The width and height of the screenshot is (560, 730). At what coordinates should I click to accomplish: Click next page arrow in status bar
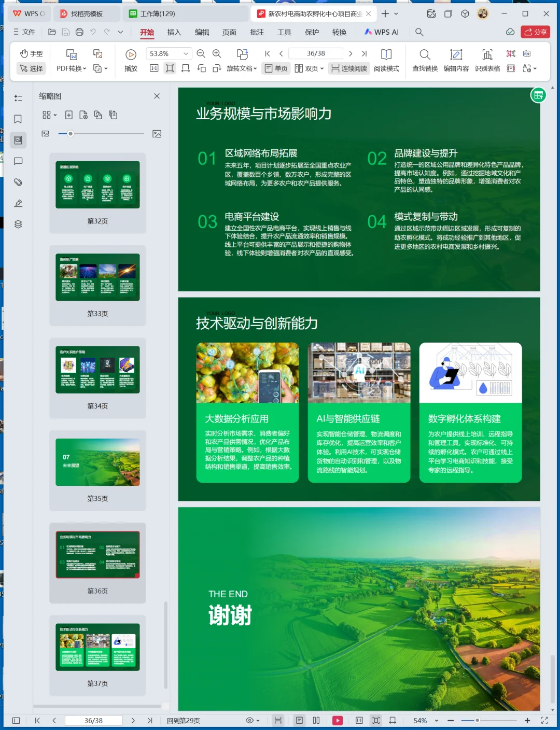[x=133, y=721]
